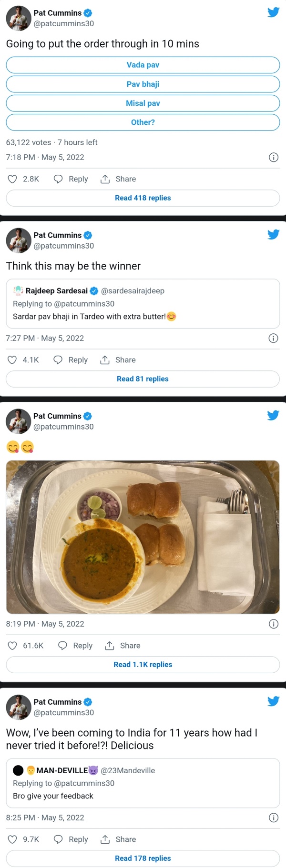Open Read 418 replies
This screenshot has height=868, width=286.
pyautogui.click(x=143, y=198)
